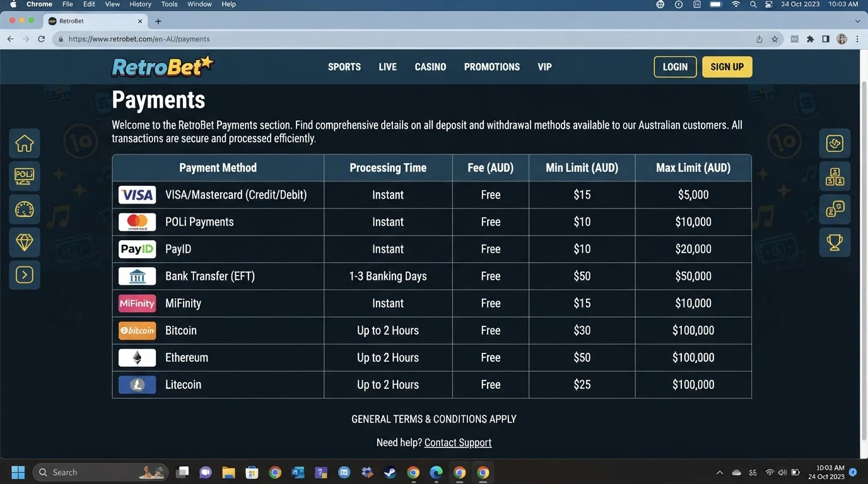
Task: Open File Explorer from taskbar
Action: pos(228,472)
